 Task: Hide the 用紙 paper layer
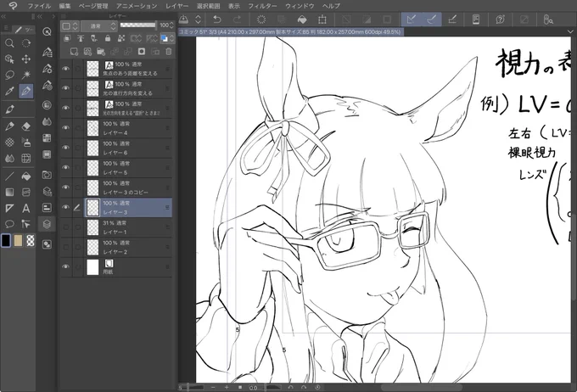[x=66, y=267]
